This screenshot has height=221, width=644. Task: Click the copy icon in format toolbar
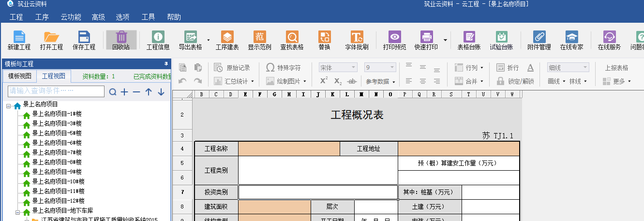coord(183,68)
